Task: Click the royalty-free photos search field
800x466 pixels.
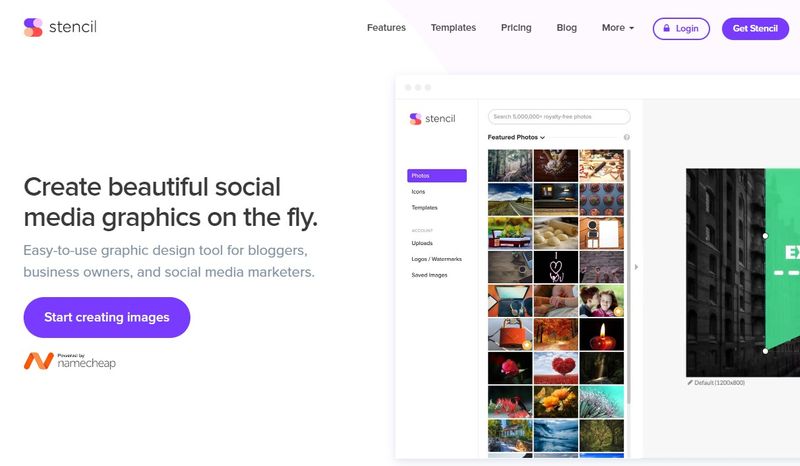Action: [x=559, y=117]
